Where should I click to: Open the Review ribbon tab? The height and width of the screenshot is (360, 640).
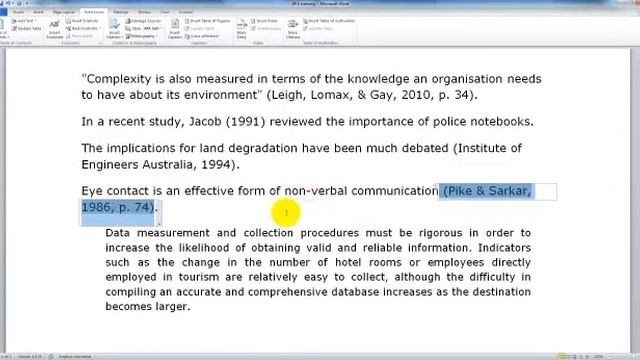click(144, 12)
